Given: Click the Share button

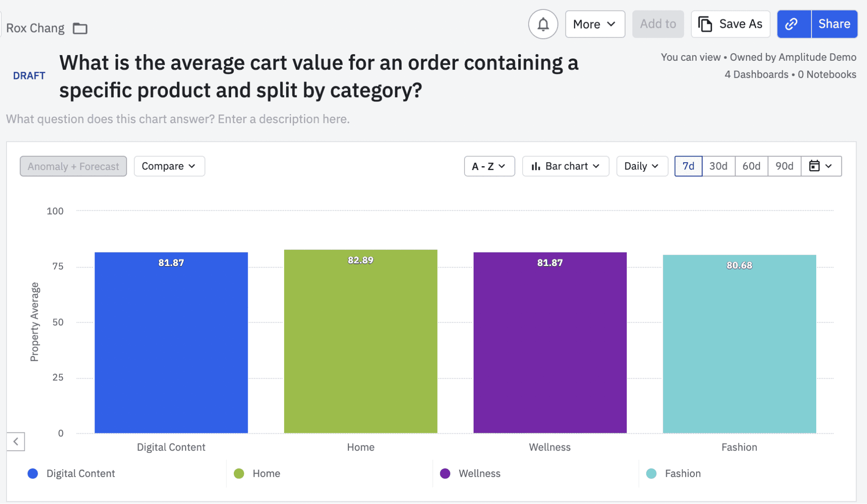Looking at the screenshot, I should (x=834, y=24).
